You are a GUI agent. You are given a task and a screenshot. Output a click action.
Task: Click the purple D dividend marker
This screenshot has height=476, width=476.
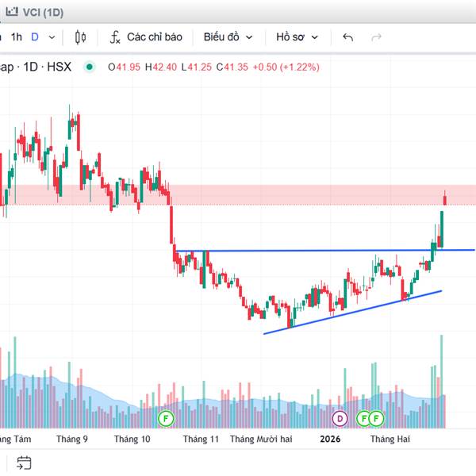(x=340, y=419)
